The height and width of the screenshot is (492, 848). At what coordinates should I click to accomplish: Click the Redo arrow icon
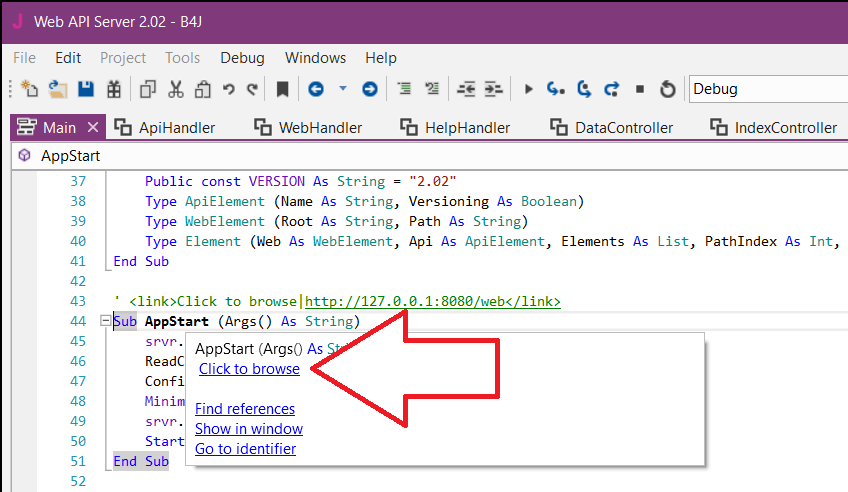(x=253, y=89)
